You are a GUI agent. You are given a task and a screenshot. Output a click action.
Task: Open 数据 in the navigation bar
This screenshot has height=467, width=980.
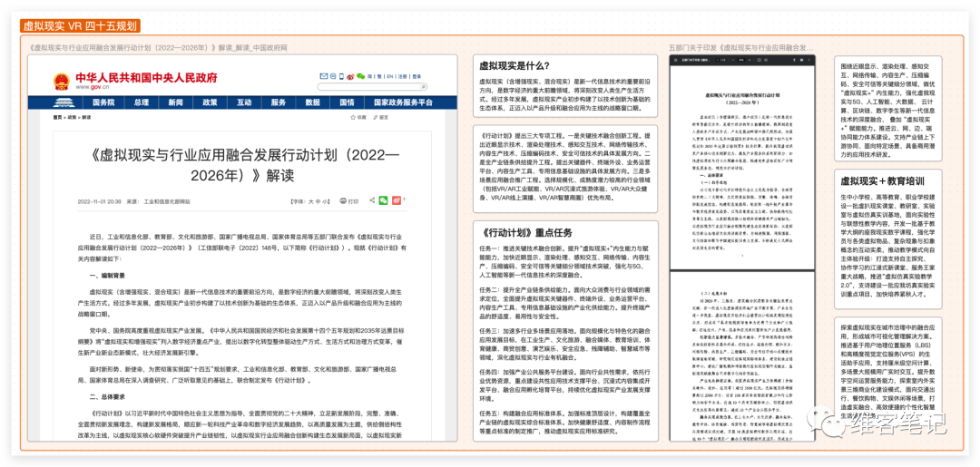(x=313, y=102)
